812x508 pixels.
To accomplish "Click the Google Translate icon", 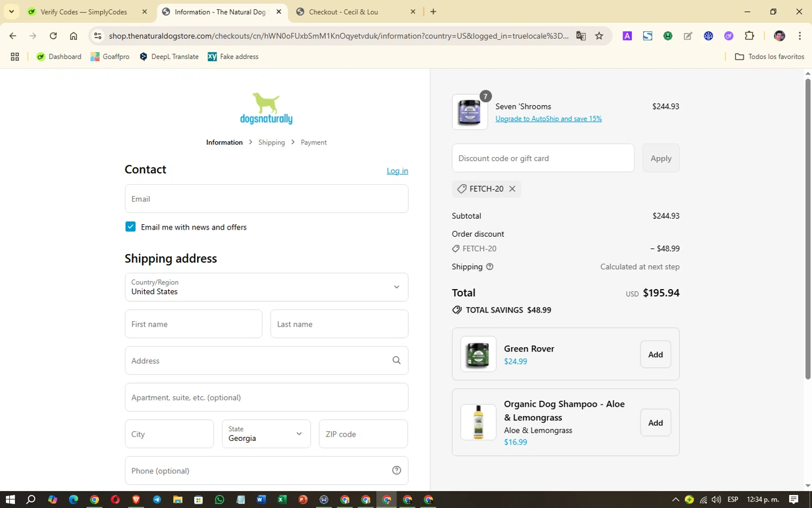I will (581, 36).
